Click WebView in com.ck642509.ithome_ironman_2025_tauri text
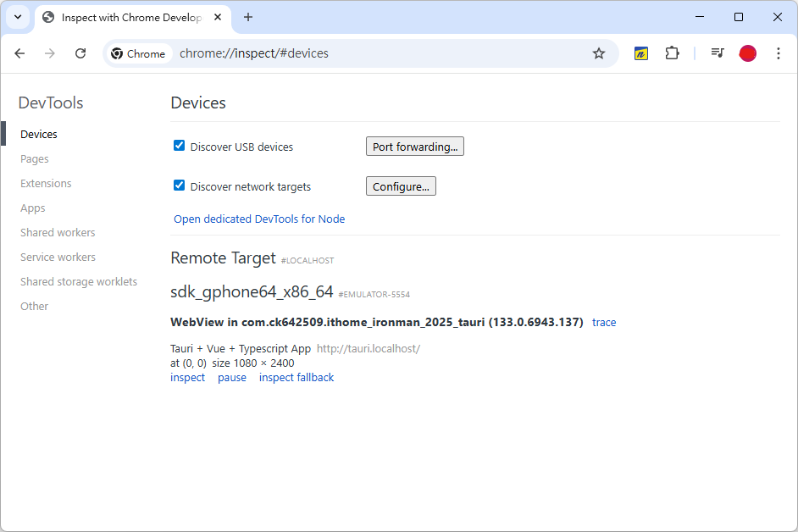The height and width of the screenshot is (532, 798). point(377,322)
